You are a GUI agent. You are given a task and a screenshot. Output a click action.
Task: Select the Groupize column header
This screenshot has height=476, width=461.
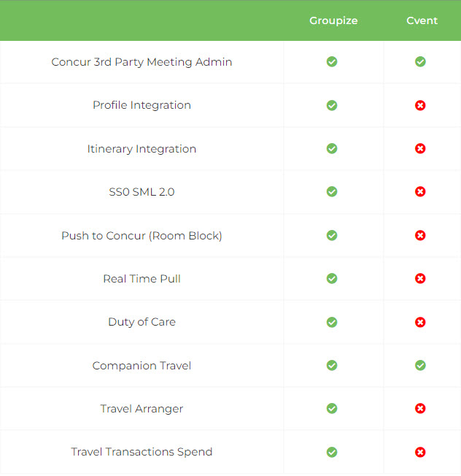point(333,20)
